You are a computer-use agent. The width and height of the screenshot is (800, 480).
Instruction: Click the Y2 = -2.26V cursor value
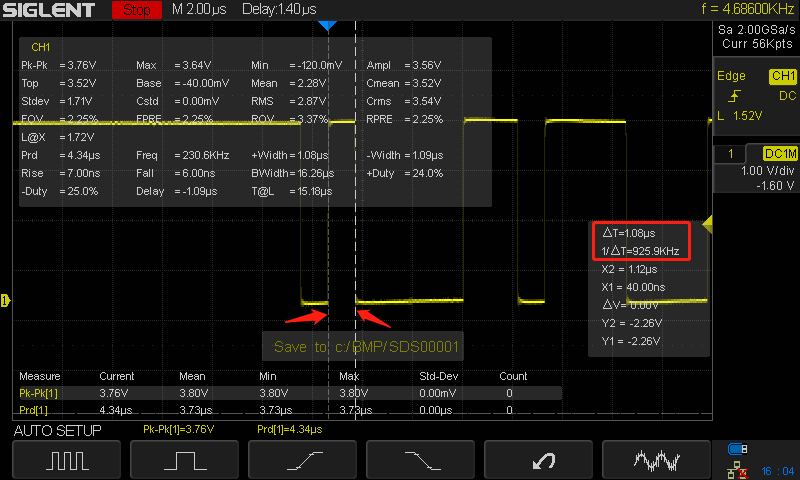pyautogui.click(x=632, y=323)
